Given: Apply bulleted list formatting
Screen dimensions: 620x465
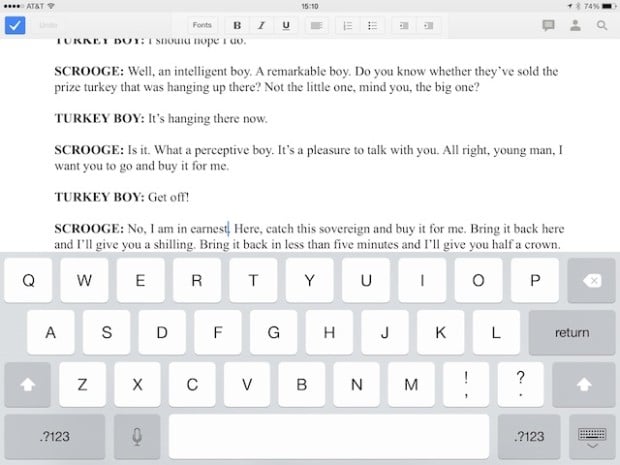Looking at the screenshot, I should tap(372, 26).
